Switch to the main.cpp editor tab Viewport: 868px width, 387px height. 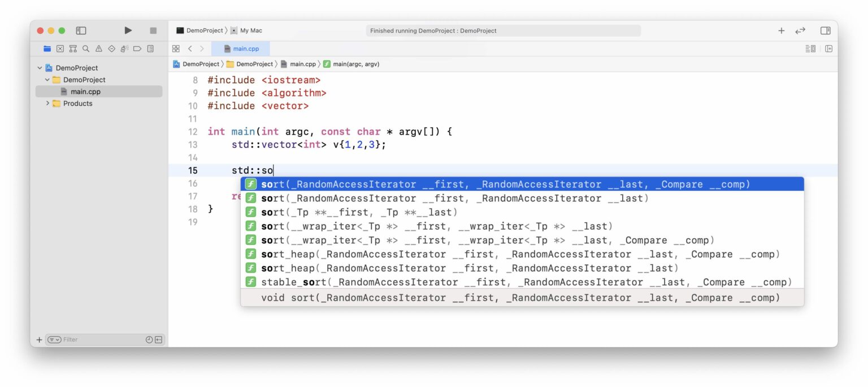tap(245, 49)
